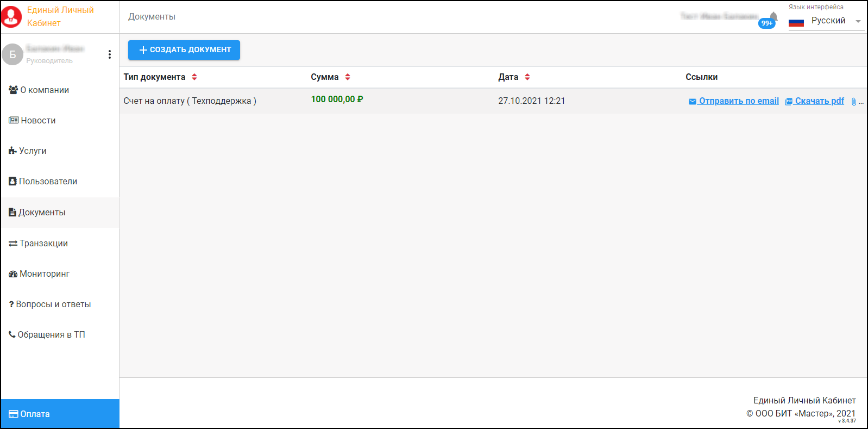Click the Оплата button at bottom

(x=60, y=414)
